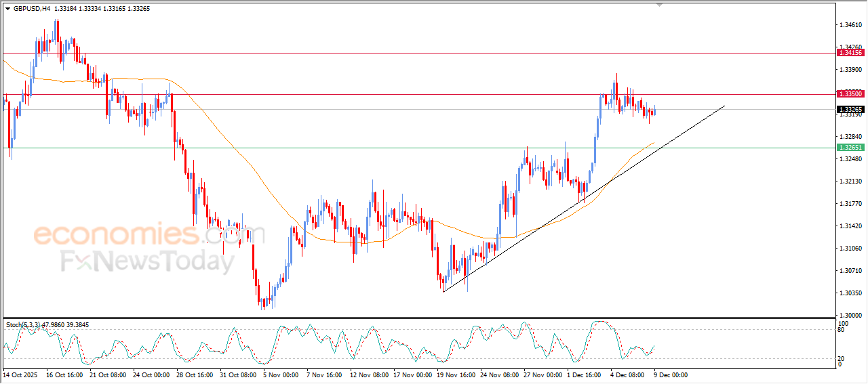The height and width of the screenshot is (384, 868).
Task: Click the 1.34610 price scale label
Action: coord(850,25)
